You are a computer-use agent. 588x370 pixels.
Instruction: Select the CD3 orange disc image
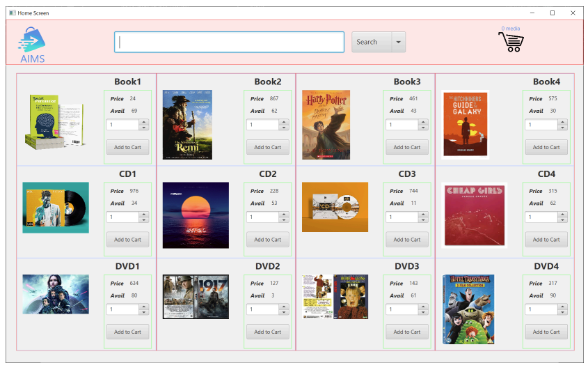click(x=335, y=207)
